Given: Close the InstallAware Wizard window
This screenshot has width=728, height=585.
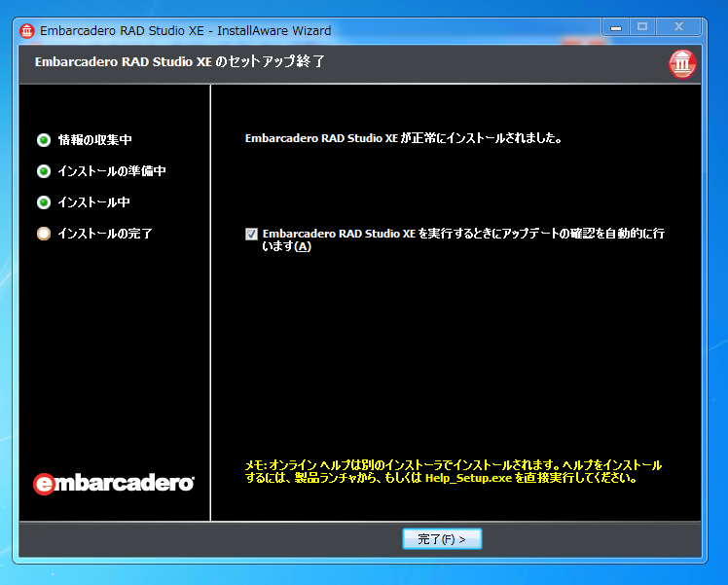Looking at the screenshot, I should pos(678,27).
